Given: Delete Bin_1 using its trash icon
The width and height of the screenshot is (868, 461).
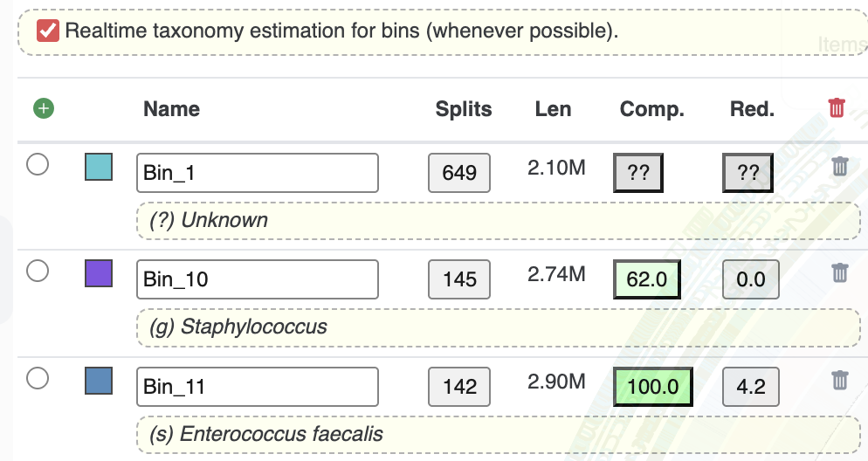Looking at the screenshot, I should point(840,167).
